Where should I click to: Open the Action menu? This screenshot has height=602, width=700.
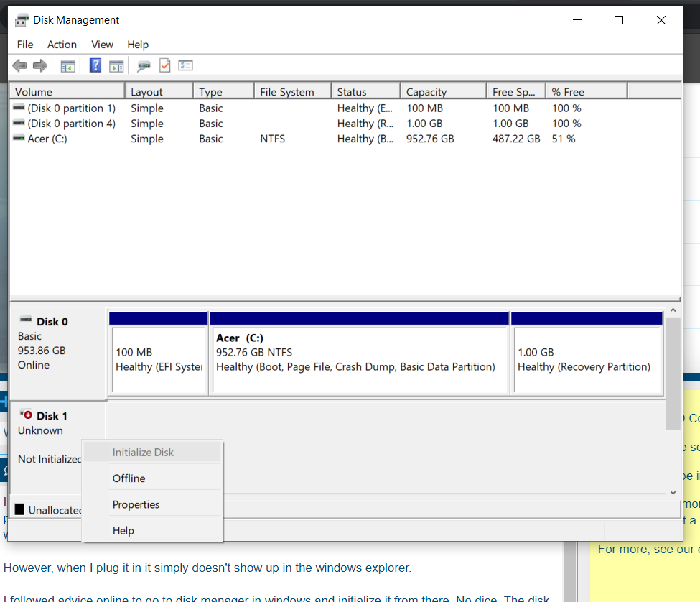click(62, 45)
